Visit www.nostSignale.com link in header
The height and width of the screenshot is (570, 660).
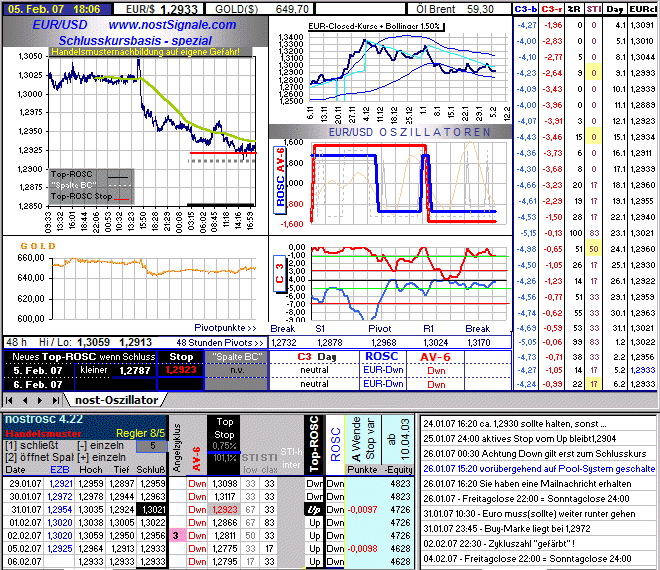coord(172,24)
